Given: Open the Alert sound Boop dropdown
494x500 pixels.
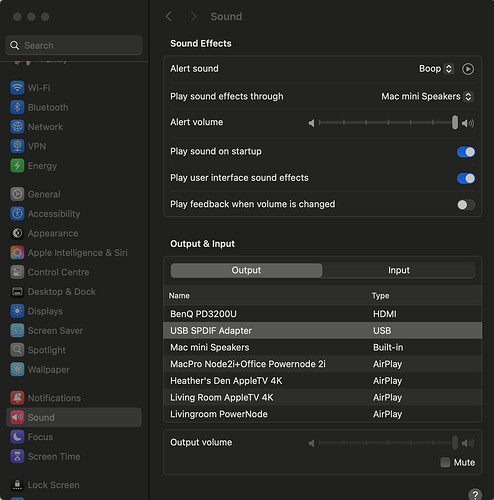Looking at the screenshot, I should pyautogui.click(x=436, y=69).
